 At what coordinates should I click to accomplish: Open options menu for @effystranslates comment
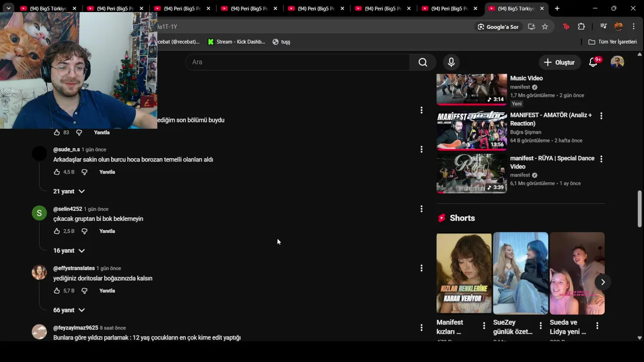tap(422, 268)
